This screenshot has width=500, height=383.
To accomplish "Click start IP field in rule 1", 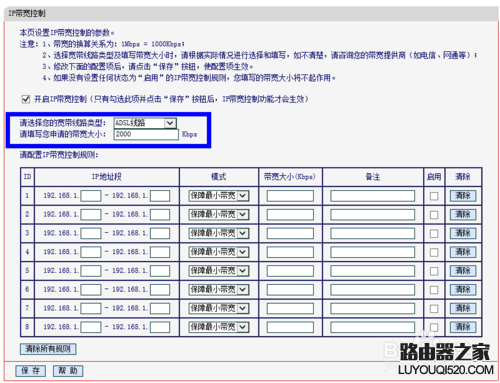I will 91,196.
